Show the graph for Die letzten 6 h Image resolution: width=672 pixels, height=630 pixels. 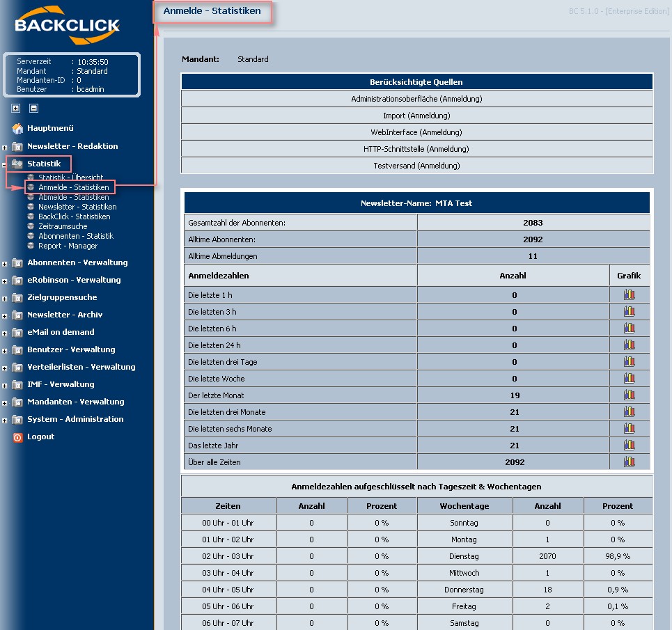pos(629,328)
